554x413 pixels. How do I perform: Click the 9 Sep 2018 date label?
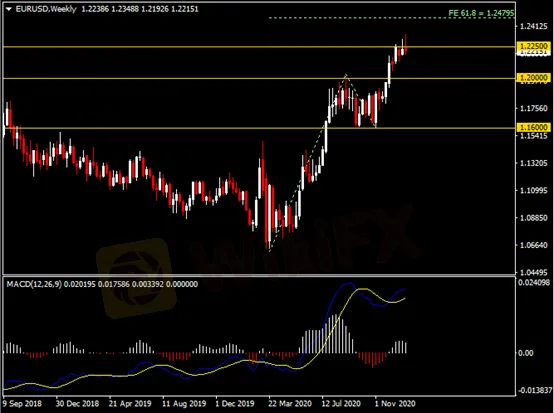(22, 403)
